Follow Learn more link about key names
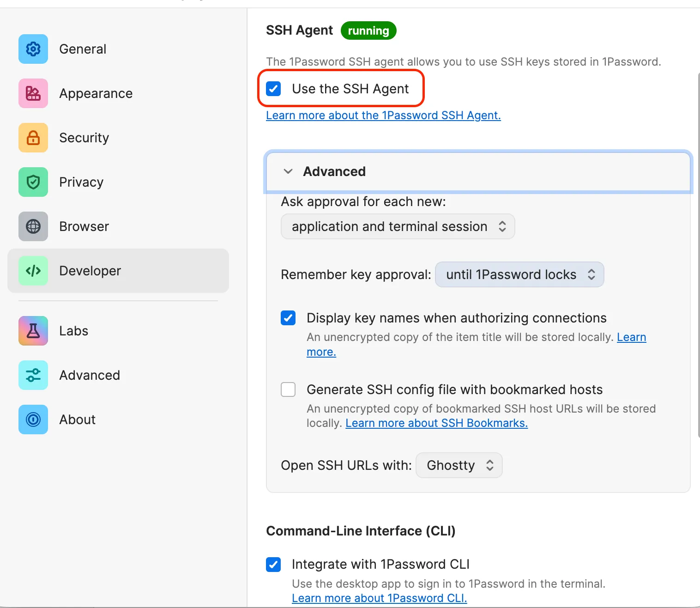The height and width of the screenshot is (608, 700). 631,337
